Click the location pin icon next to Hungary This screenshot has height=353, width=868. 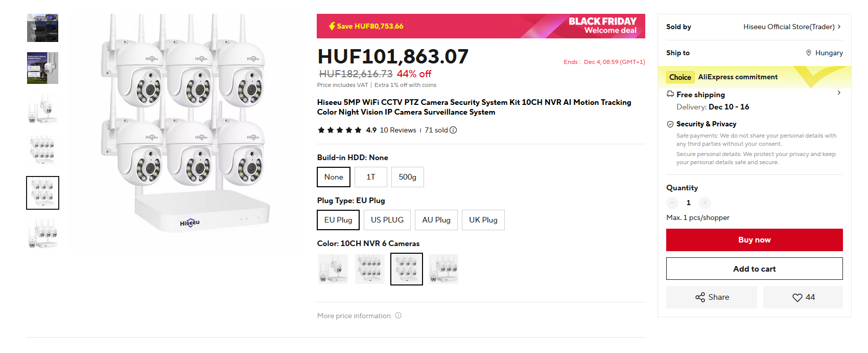(809, 53)
